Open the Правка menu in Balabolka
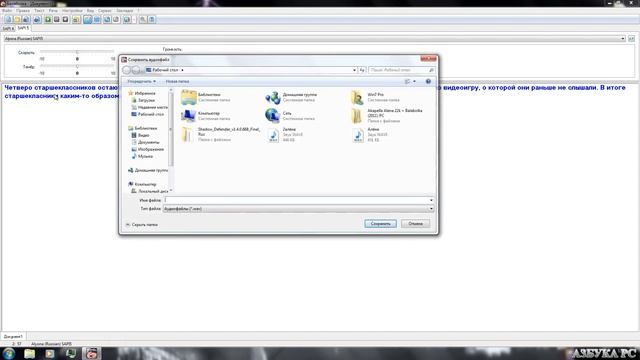640x360 pixels. click(23, 11)
